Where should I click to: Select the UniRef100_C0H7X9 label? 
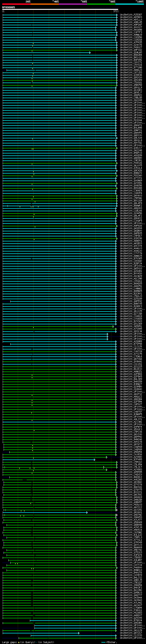(131, 352)
